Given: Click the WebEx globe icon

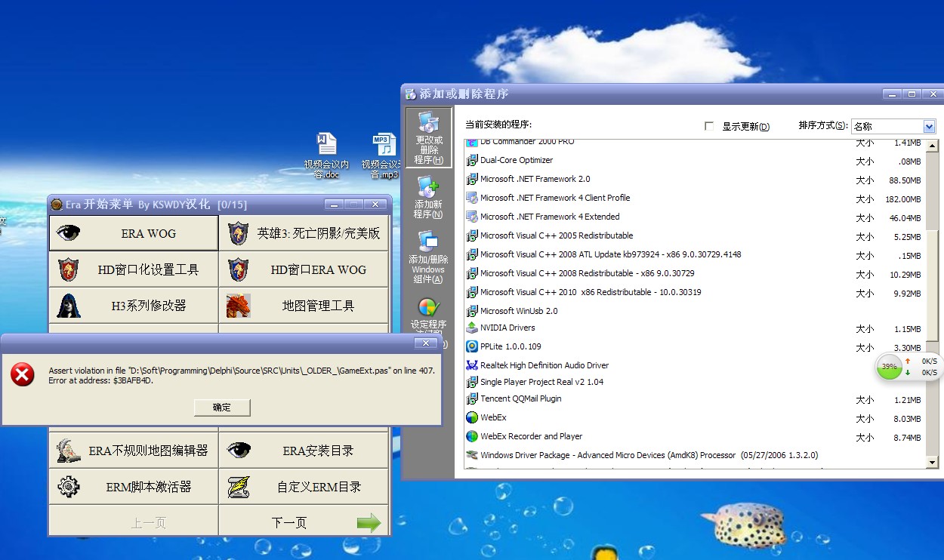Looking at the screenshot, I should [x=472, y=417].
